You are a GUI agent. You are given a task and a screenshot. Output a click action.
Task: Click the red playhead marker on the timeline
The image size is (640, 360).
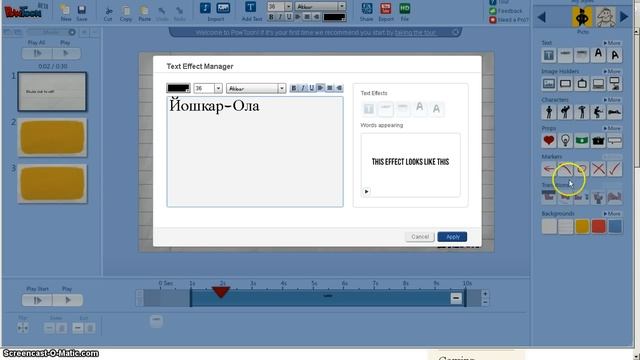(x=221, y=291)
